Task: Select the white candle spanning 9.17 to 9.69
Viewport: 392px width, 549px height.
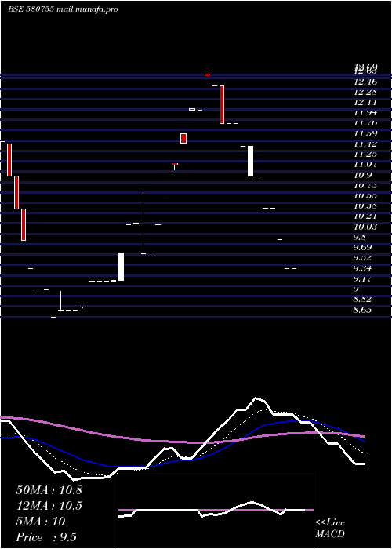Action: coord(121,267)
